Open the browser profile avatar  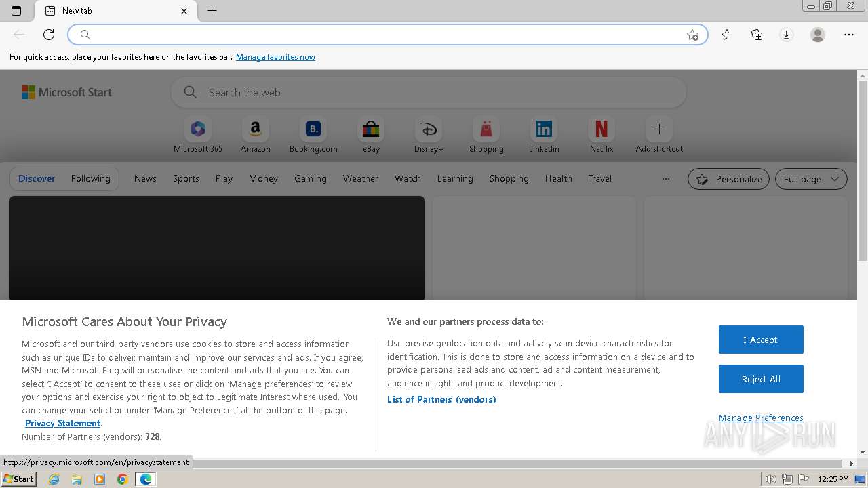(x=818, y=35)
